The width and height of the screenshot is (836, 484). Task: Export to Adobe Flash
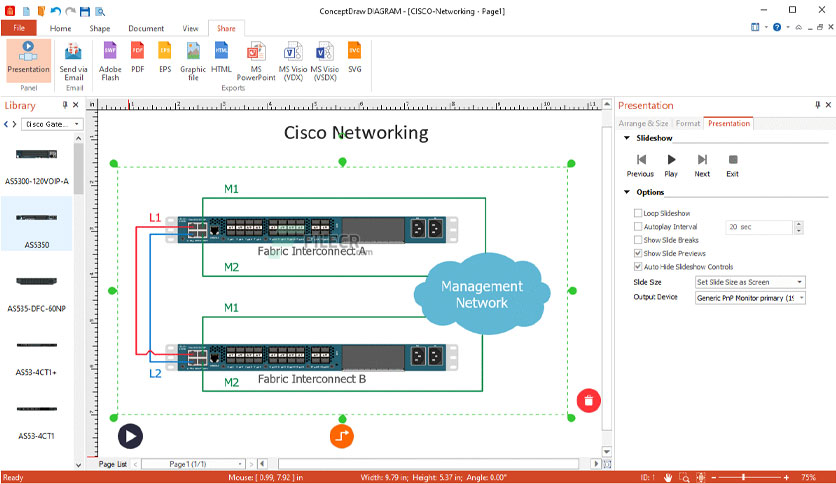point(110,61)
